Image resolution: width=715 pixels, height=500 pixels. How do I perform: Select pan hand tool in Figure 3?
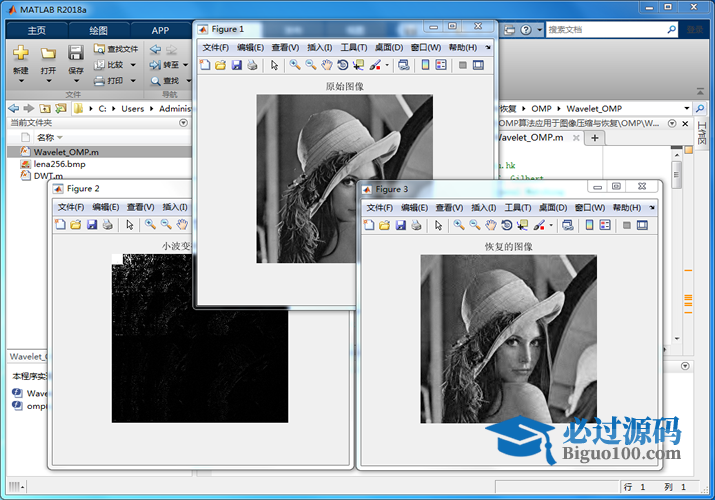tap(491, 225)
